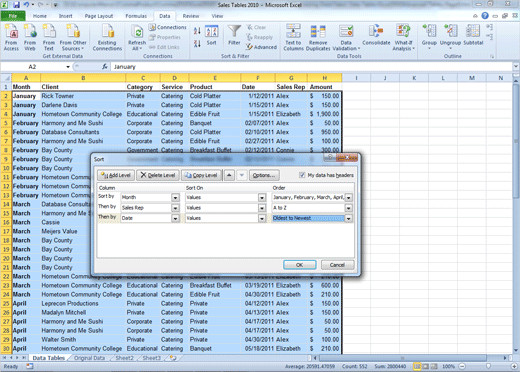The width and height of the screenshot is (520, 372).
Task: Open Data Validation tool
Action: coord(346,37)
